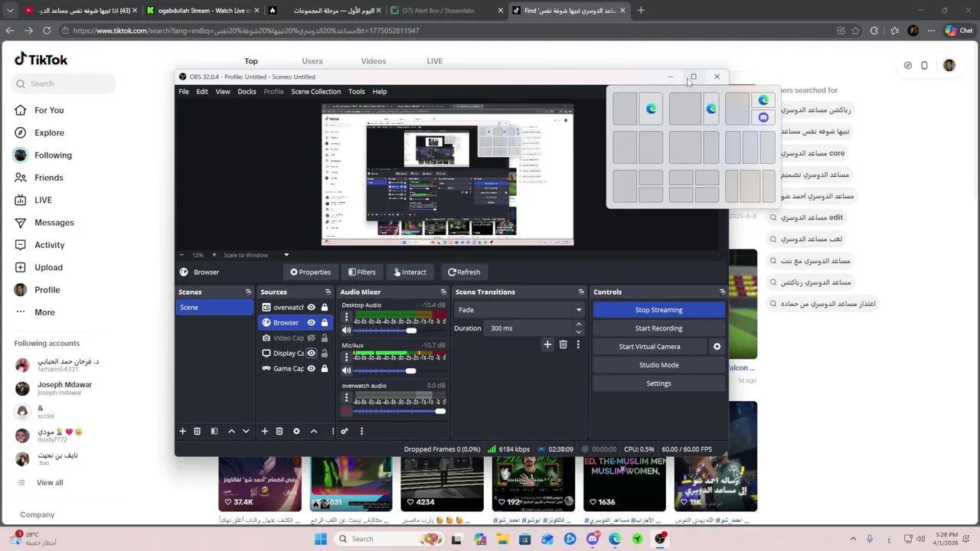Unlock the Game Cap source lock
The height and width of the screenshot is (551, 980).
point(325,368)
